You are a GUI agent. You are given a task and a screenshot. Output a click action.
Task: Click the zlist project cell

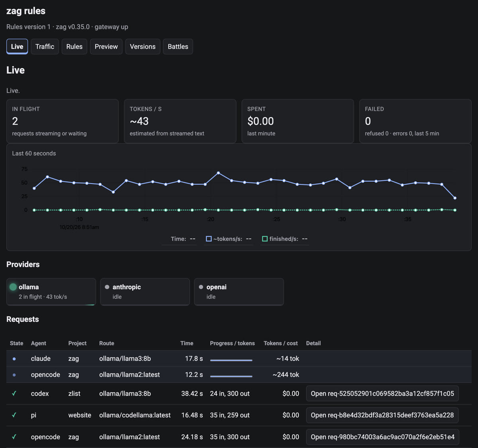(x=74, y=393)
